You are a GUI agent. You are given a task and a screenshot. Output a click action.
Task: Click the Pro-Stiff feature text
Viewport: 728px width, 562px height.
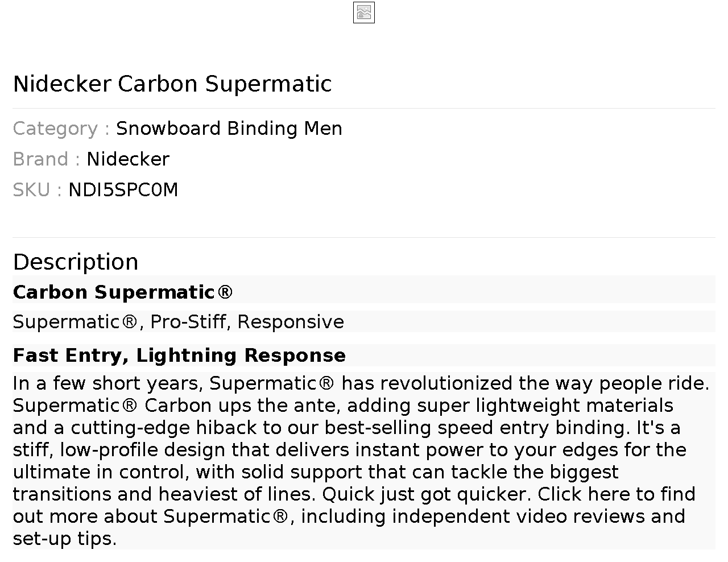[x=188, y=322]
